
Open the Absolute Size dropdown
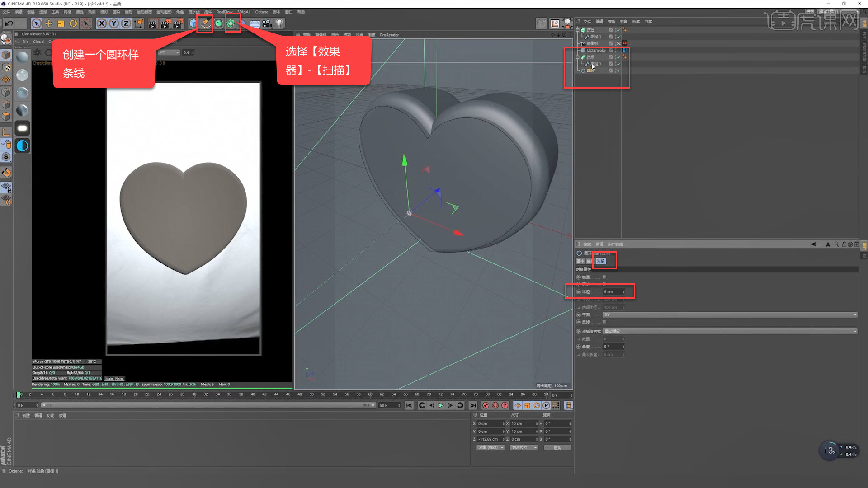tap(524, 447)
